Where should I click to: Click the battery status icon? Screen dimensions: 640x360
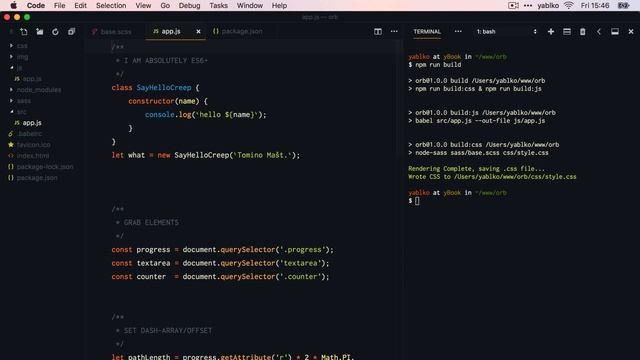623,5
